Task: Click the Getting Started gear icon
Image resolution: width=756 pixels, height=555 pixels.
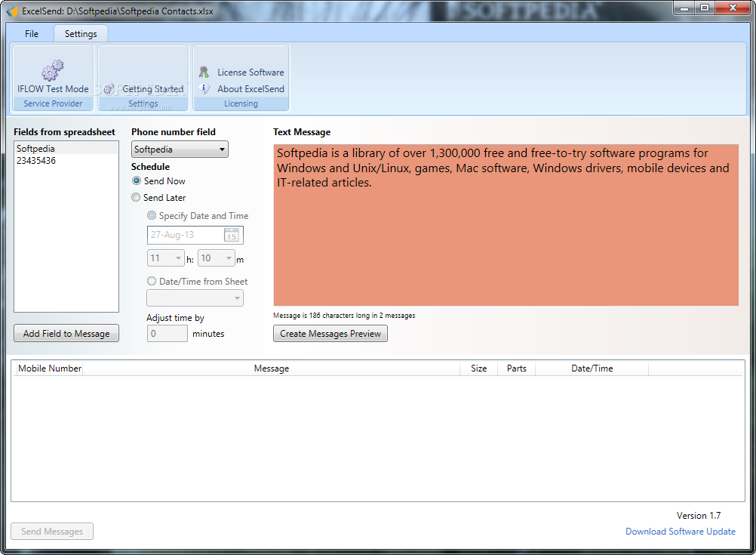Action: [x=109, y=89]
